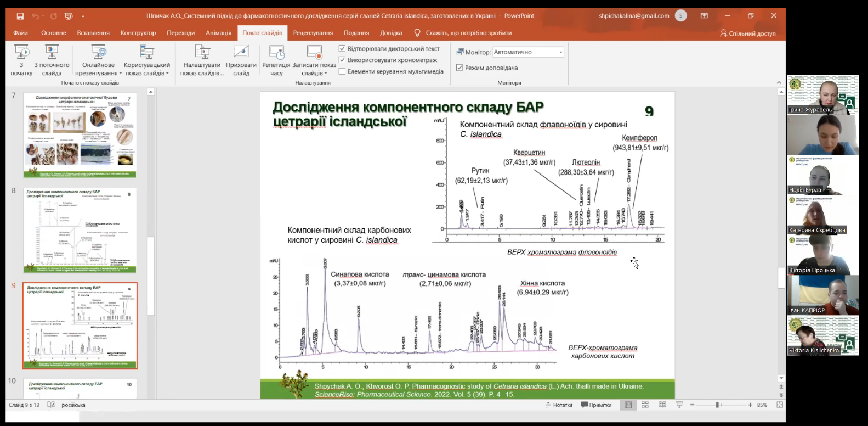The width and height of the screenshot is (868, 426).
Task: Switch to the Рецензування tab
Action: [x=313, y=33]
